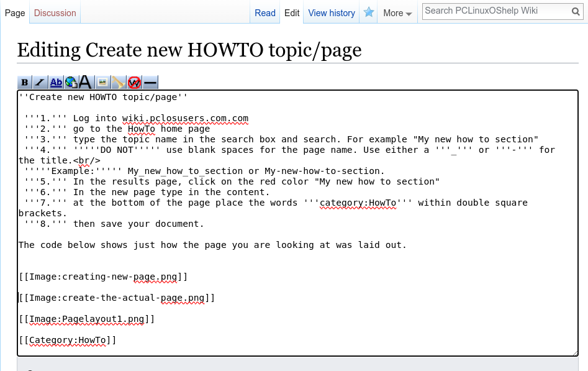Click the textarea resize handle corner
The width and height of the screenshot is (588, 371).
(575, 352)
